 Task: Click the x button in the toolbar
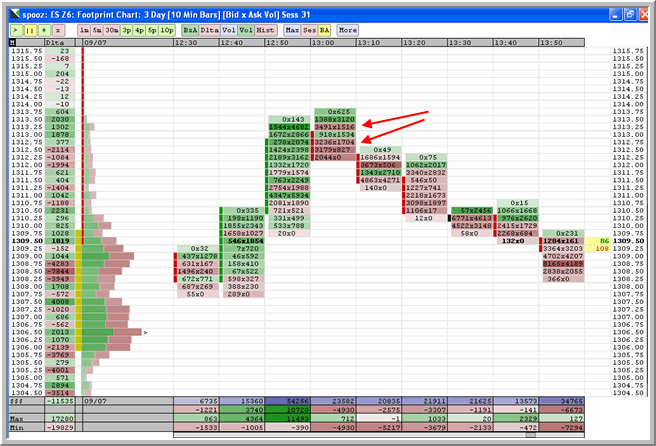click(x=57, y=30)
